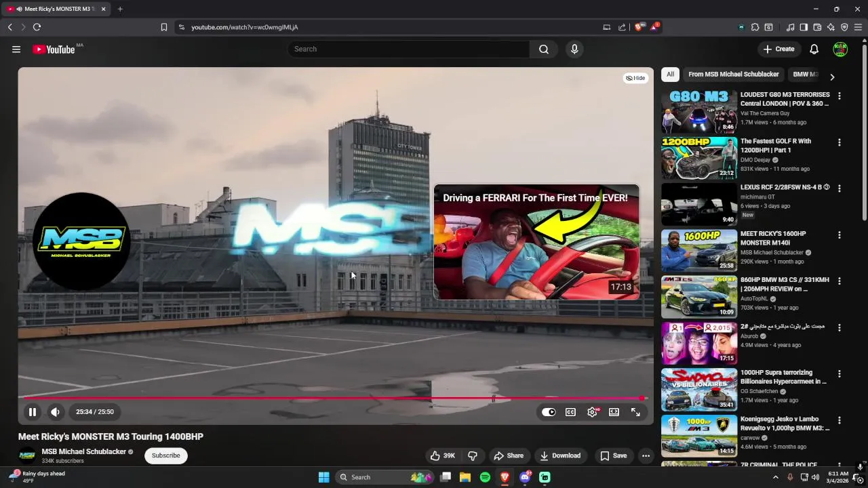Viewport: 868px width, 488px height.
Task: Open Brave VPN shield icon
Action: (844, 27)
